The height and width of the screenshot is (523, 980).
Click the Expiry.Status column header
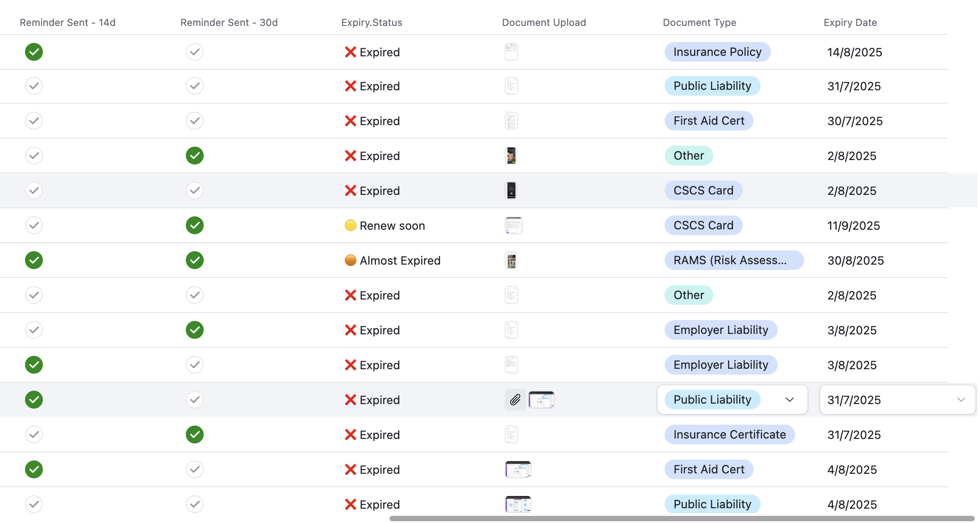pyautogui.click(x=372, y=22)
